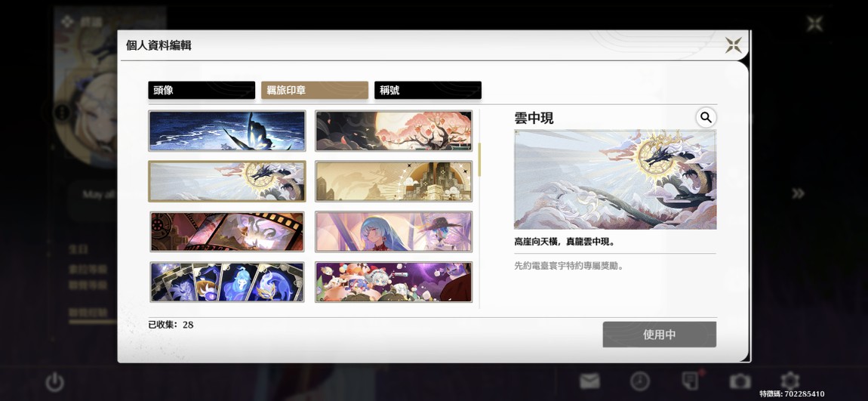This screenshot has height=401, width=868.
Task: Select the masked cards stamp
Action: [x=227, y=282]
